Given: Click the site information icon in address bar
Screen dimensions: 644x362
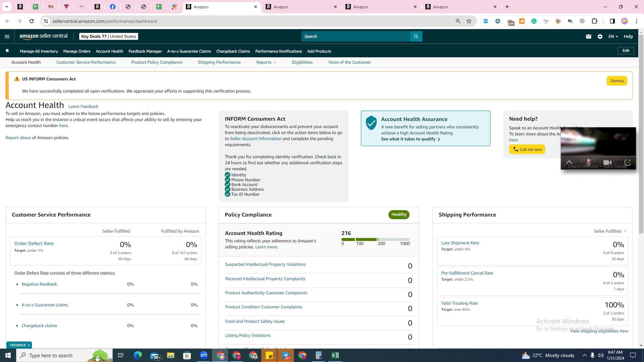Looking at the screenshot, I should pyautogui.click(x=46, y=21).
